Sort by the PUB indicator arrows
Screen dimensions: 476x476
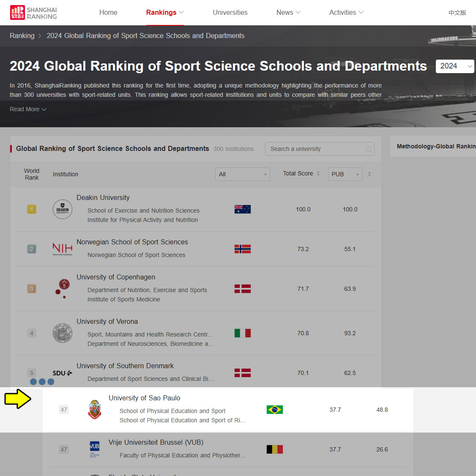click(x=369, y=174)
